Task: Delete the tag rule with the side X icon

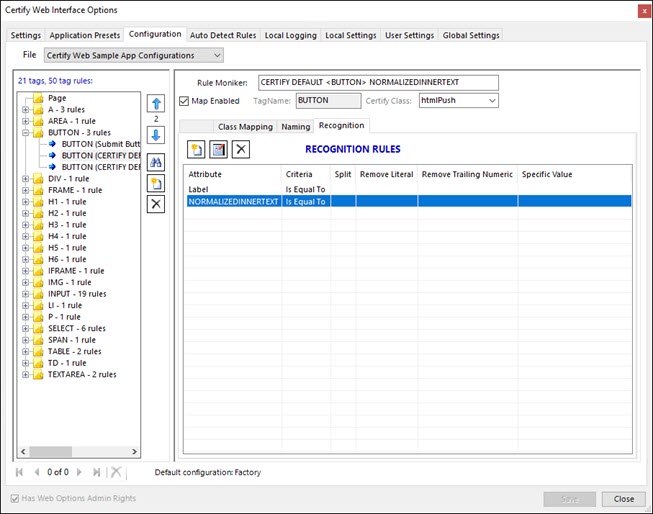Action: [x=156, y=204]
